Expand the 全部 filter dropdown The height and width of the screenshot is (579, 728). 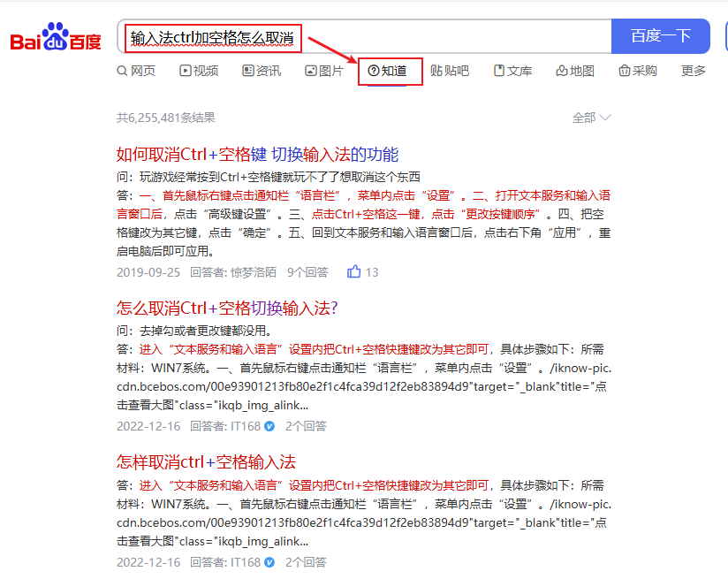pos(591,118)
